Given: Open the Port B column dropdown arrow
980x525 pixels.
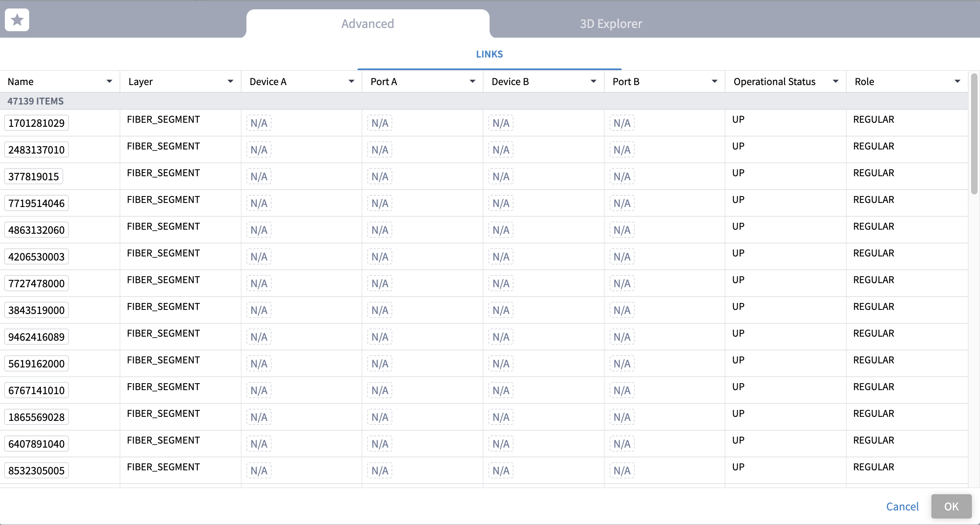Looking at the screenshot, I should click(x=715, y=81).
